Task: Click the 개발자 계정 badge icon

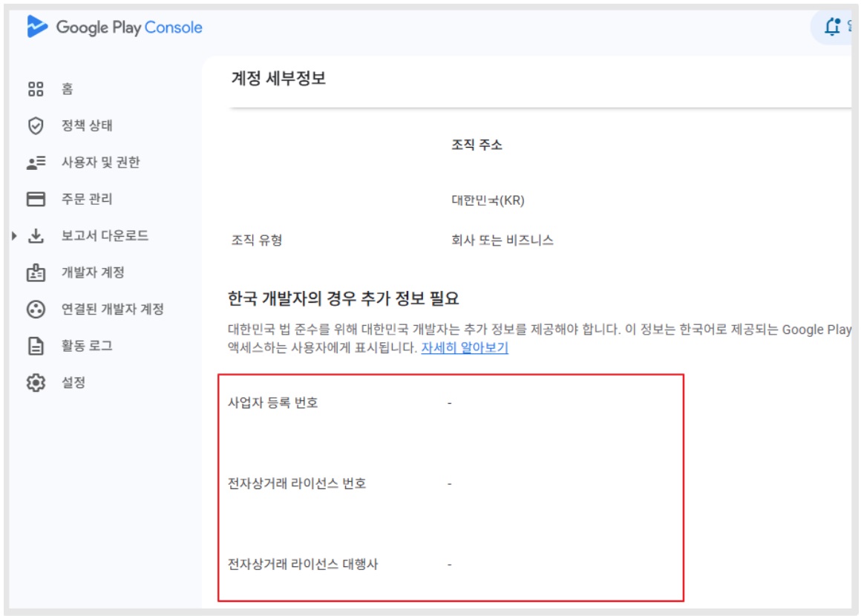Action: coord(36,272)
